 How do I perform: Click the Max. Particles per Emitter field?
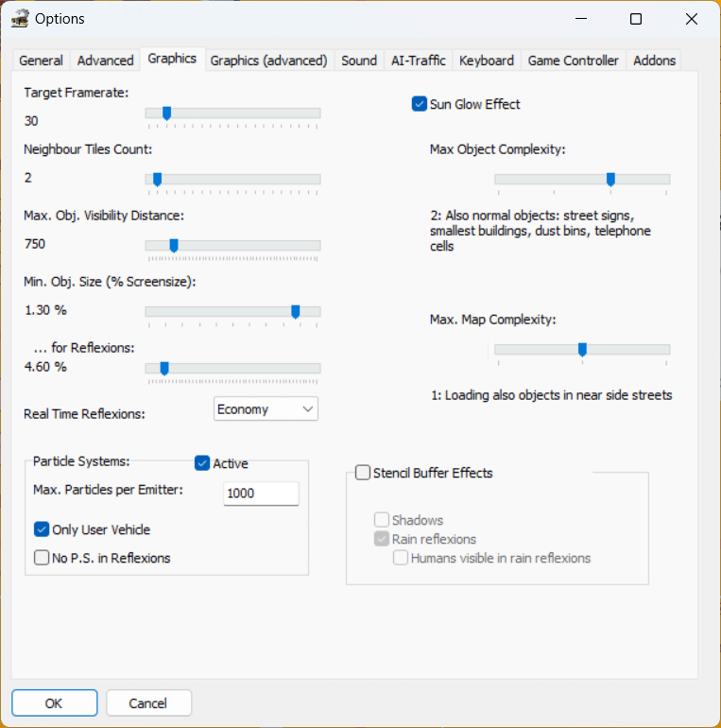click(x=261, y=494)
